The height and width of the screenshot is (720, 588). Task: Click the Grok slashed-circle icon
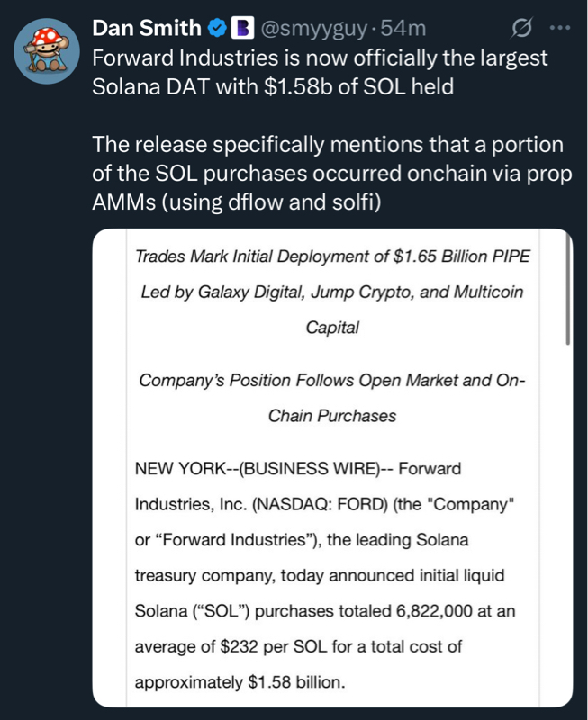[520, 29]
